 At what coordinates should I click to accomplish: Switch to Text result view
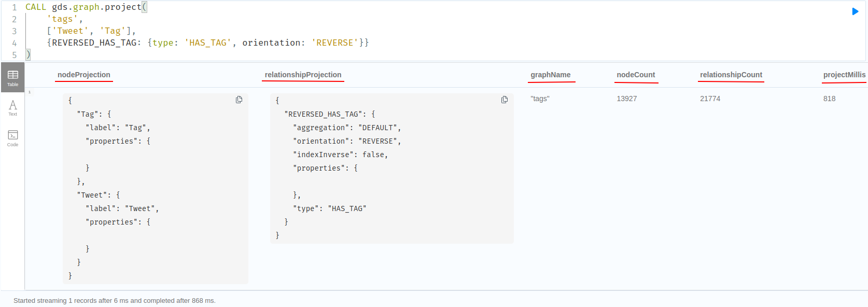[12, 108]
